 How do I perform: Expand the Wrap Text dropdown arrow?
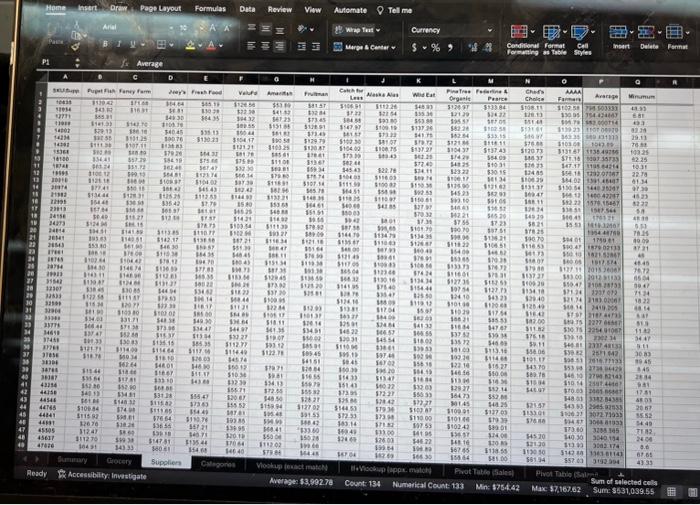coord(378,30)
